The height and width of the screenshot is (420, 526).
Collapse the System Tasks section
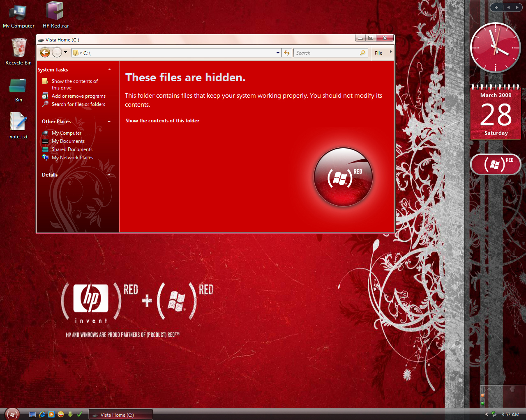[109, 70]
